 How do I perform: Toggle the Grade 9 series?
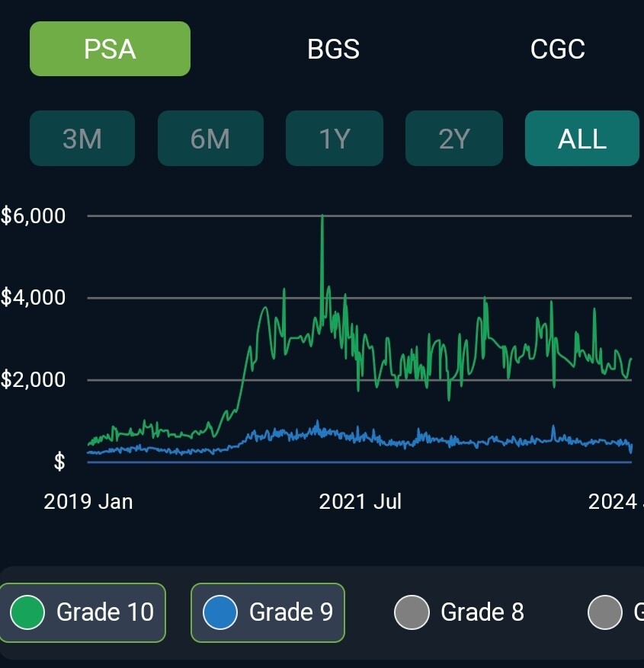point(268,612)
